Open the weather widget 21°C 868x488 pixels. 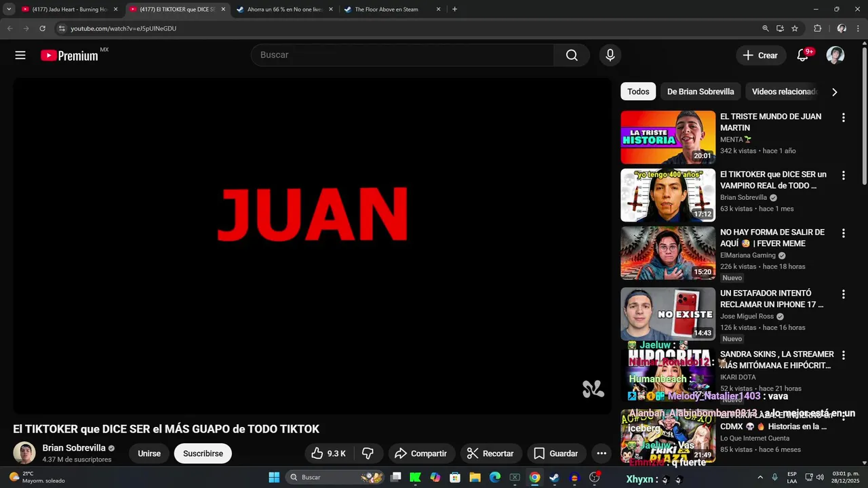[37, 477]
